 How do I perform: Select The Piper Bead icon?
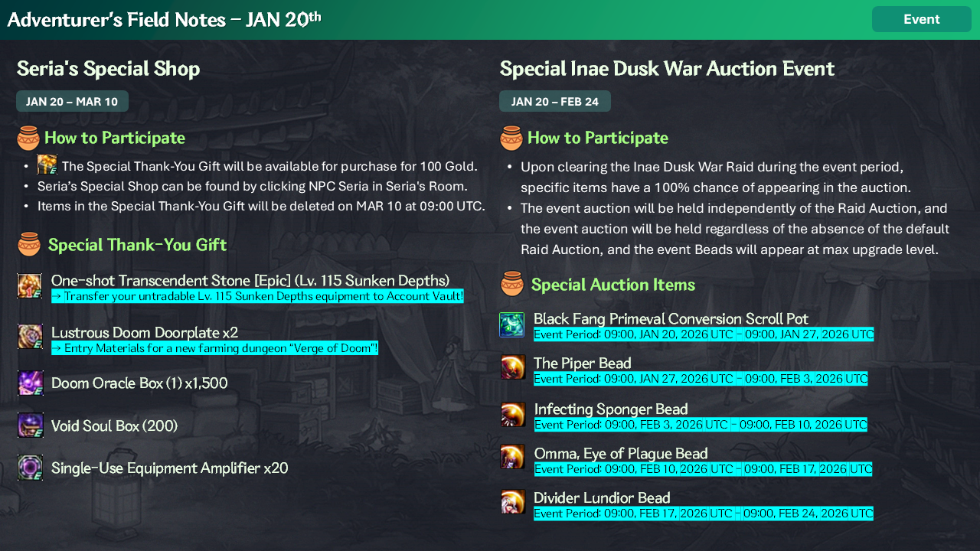[x=512, y=367]
